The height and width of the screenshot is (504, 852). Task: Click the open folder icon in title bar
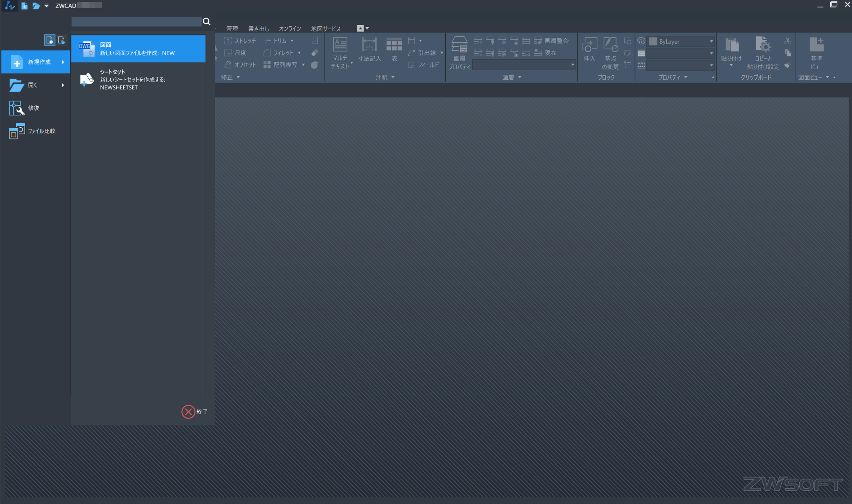(36, 6)
